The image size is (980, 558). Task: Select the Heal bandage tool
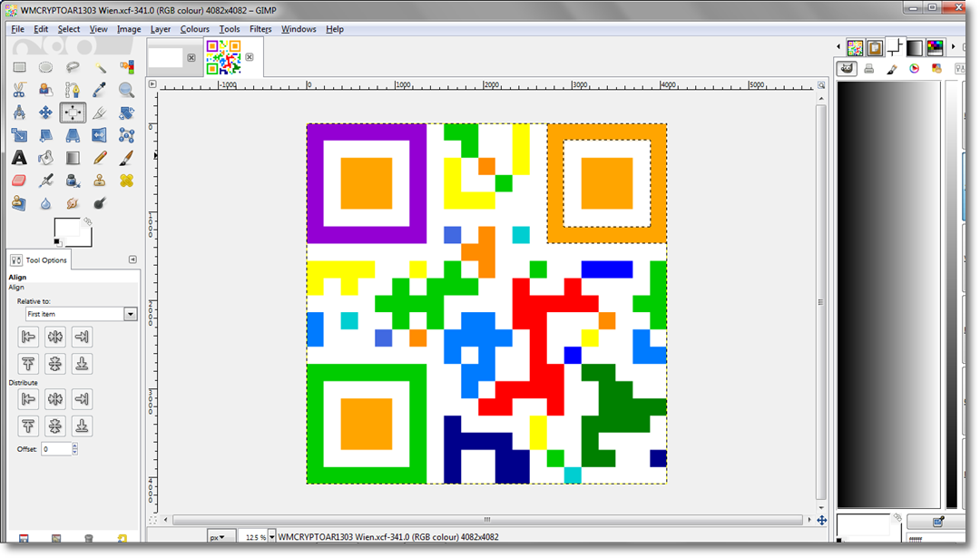pos(126,181)
